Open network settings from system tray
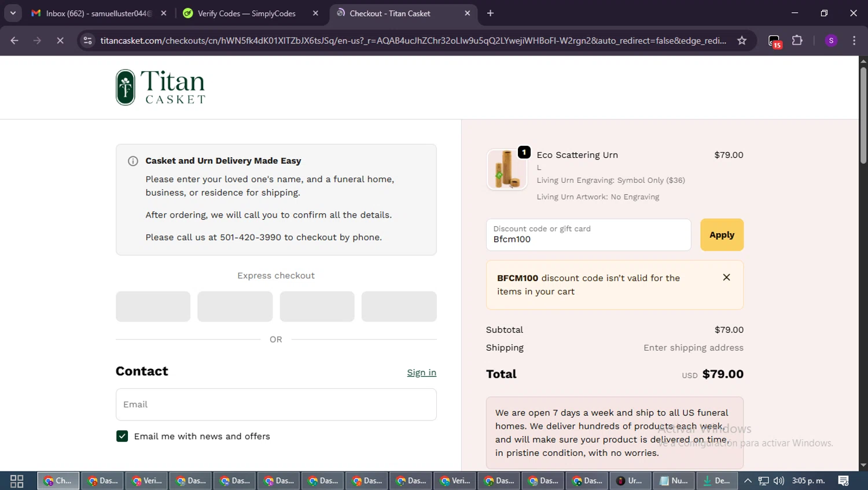The height and width of the screenshot is (490, 868). (x=764, y=481)
